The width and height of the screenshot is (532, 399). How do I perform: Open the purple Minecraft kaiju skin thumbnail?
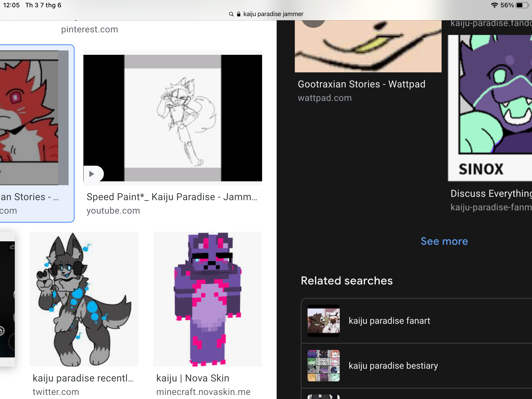tap(207, 299)
